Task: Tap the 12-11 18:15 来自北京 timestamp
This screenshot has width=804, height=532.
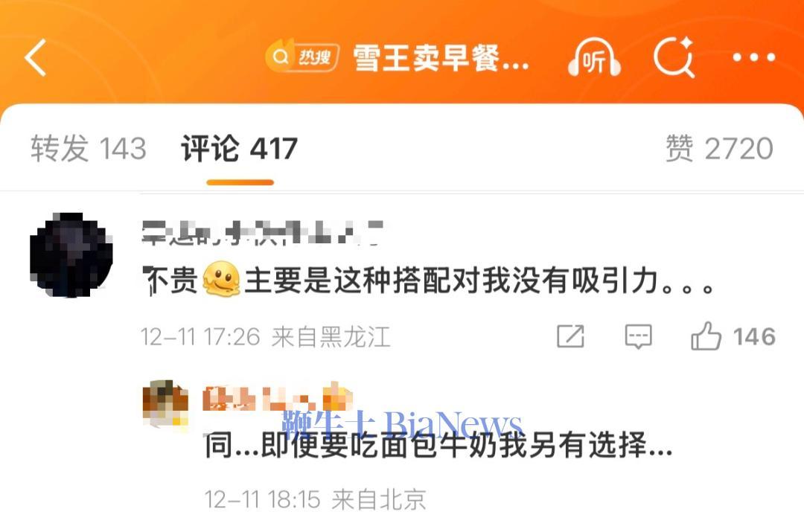Action: 316,499
